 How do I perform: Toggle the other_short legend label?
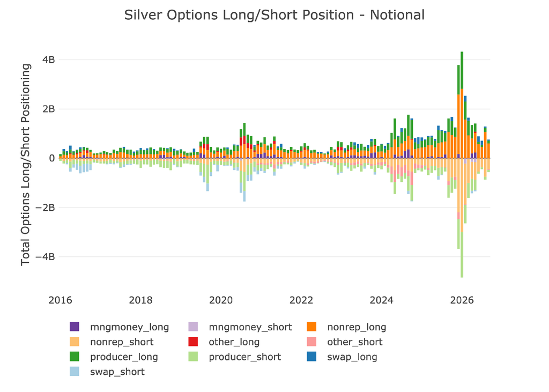[x=355, y=342]
